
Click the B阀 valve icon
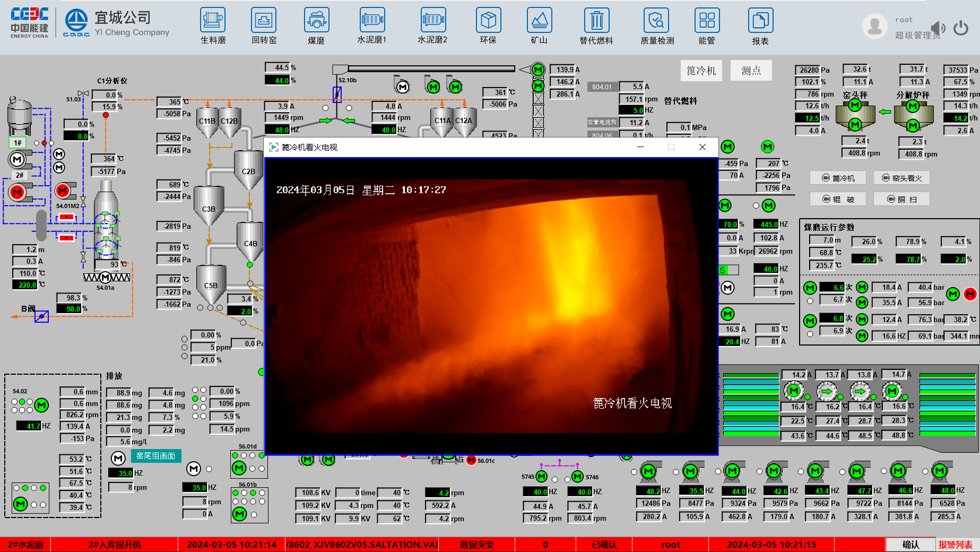coord(41,316)
